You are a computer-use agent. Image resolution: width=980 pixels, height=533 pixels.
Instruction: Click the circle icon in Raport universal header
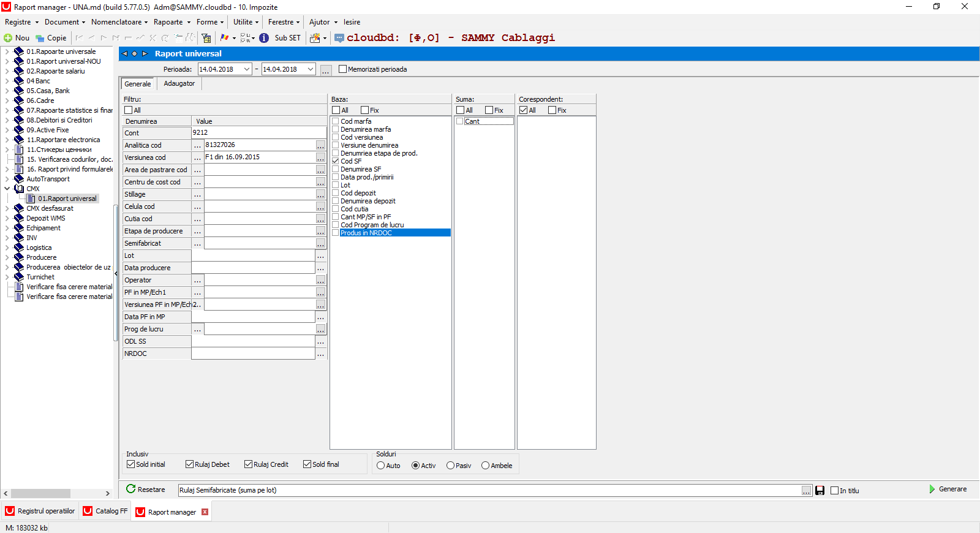135,53
